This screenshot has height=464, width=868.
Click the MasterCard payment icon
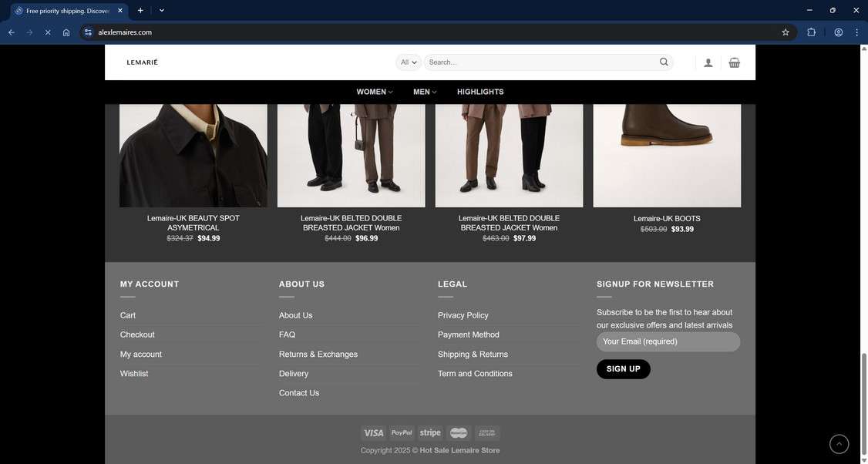click(459, 433)
